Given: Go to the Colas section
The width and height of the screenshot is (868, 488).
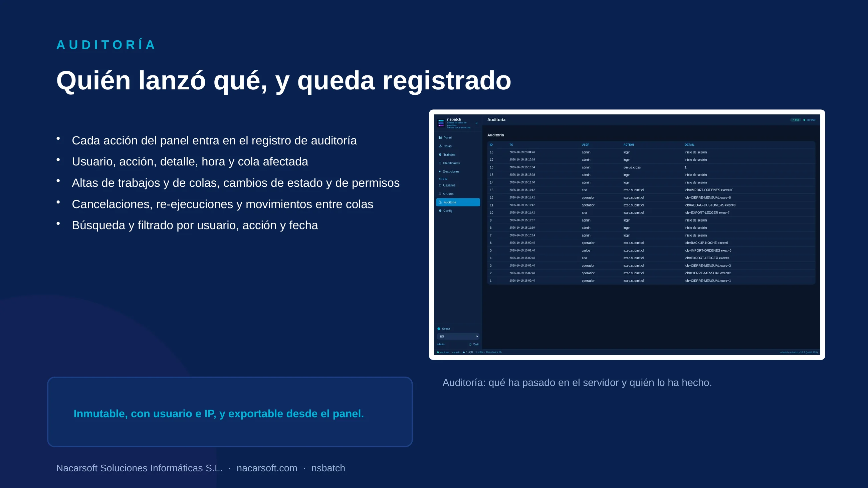Looking at the screenshot, I should [x=458, y=146].
